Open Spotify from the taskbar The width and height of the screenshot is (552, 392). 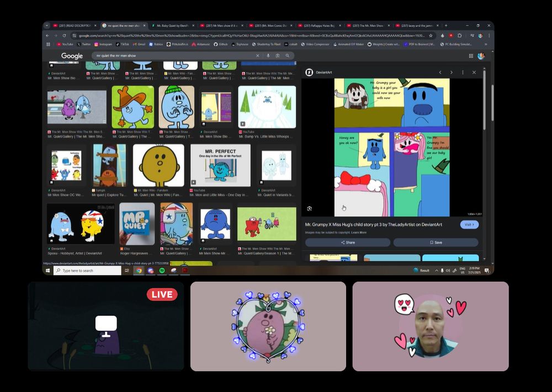tap(162, 271)
